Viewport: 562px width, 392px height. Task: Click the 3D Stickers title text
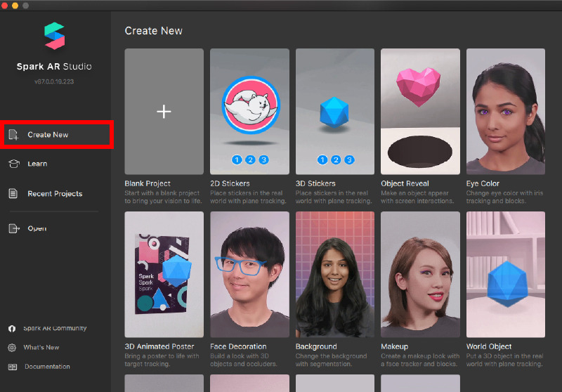click(315, 183)
